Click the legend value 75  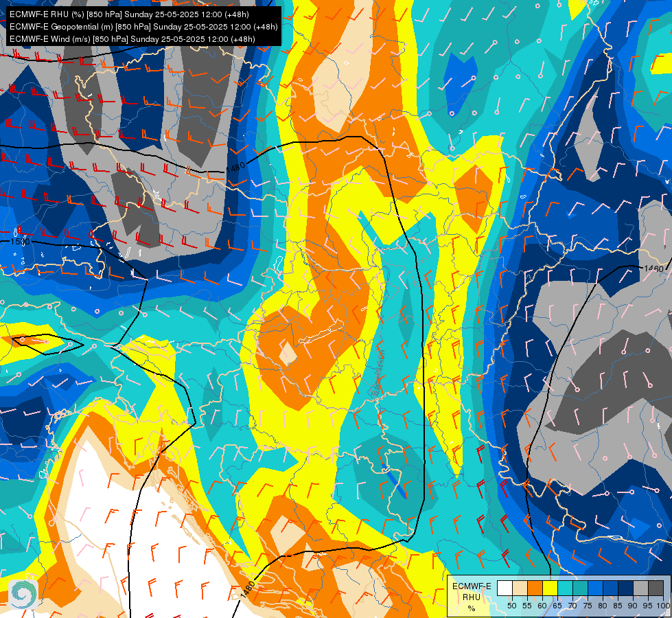click(x=588, y=606)
